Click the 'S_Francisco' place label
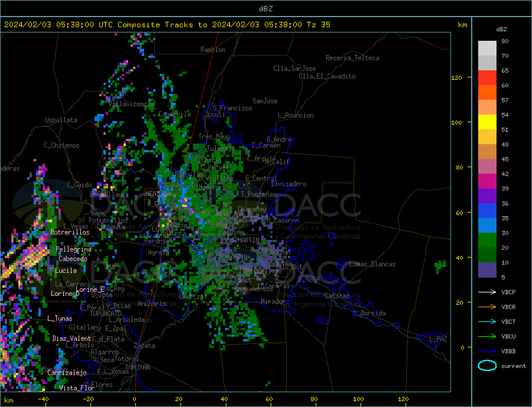This screenshot has height=407, width=532. tap(232, 108)
